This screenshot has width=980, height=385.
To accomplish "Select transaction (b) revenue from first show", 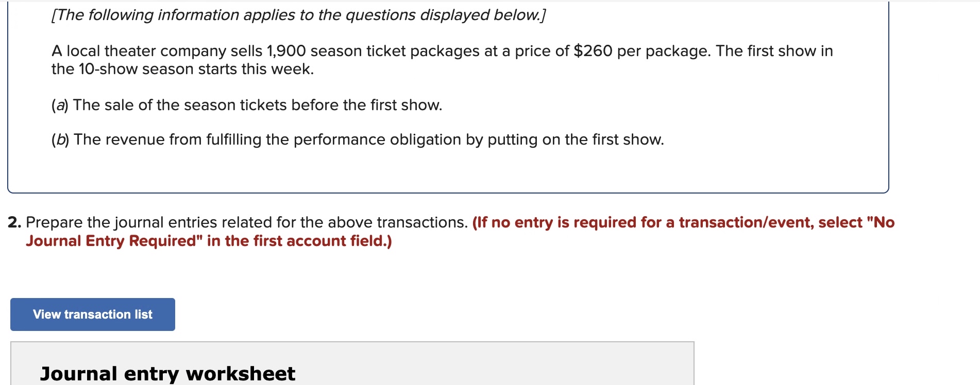I will pos(358,139).
